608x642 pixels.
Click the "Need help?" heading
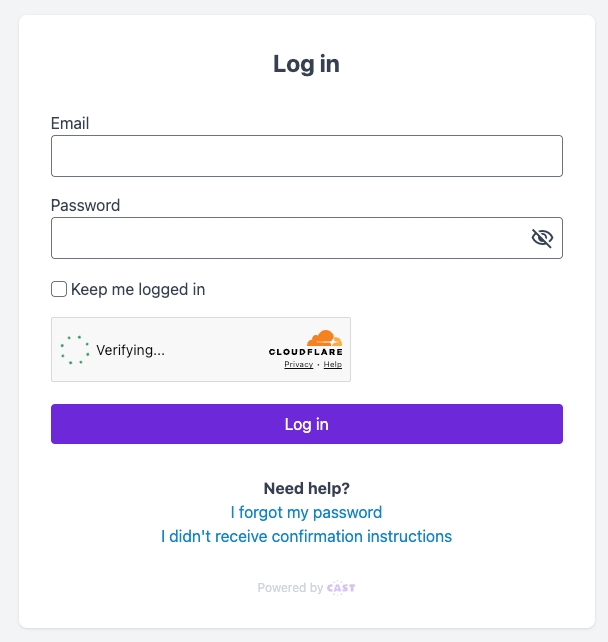point(307,488)
